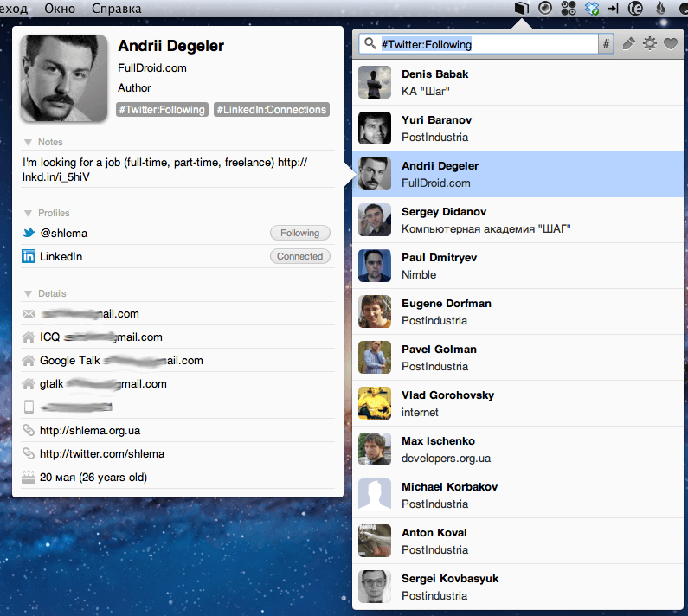Screen dimensions: 688x616
Task: Select Max Ischenko in contact list
Action: [x=518, y=449]
